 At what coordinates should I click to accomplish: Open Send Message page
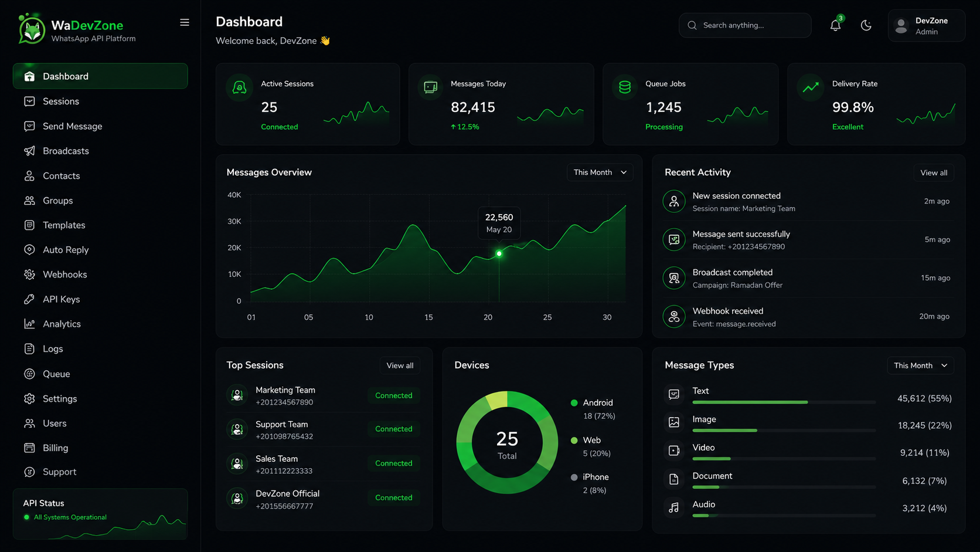coord(100,126)
